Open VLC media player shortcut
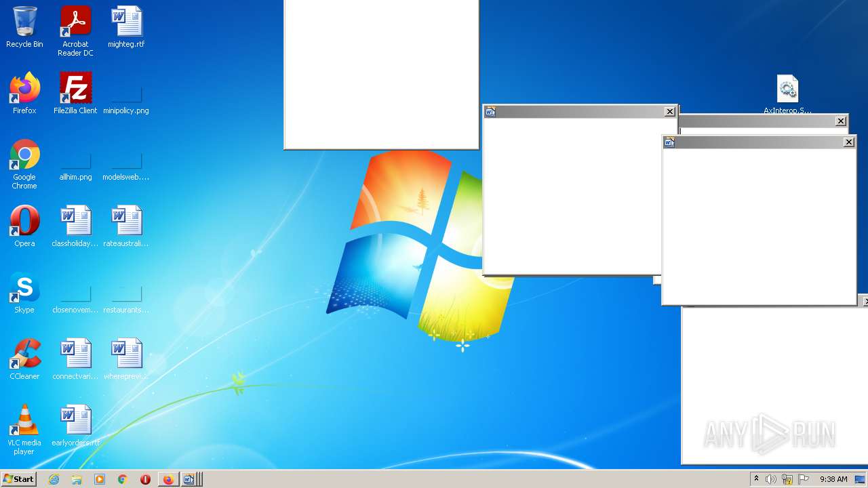 24,430
